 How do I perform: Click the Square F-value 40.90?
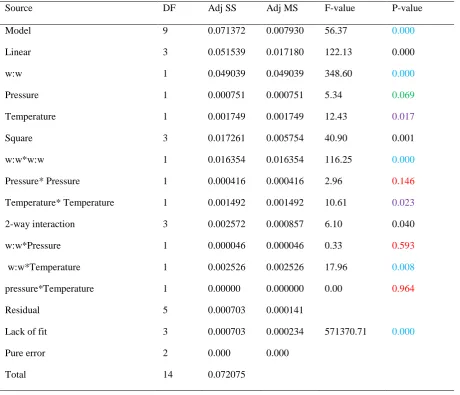[x=336, y=138]
